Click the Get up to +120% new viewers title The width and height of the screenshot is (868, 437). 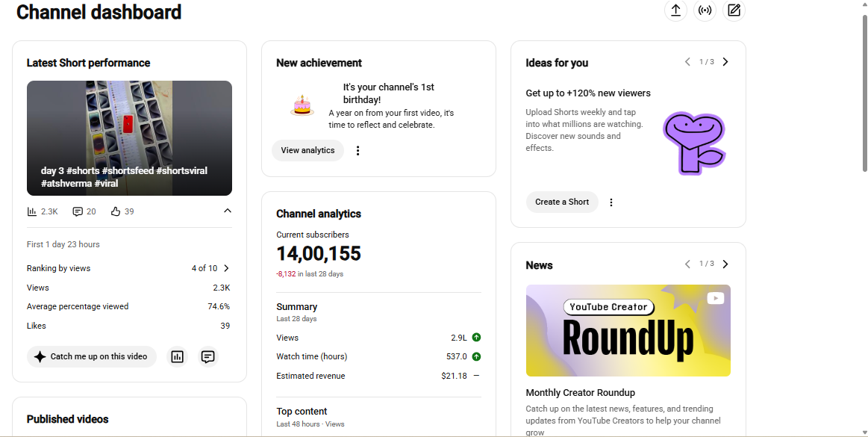[x=588, y=93]
